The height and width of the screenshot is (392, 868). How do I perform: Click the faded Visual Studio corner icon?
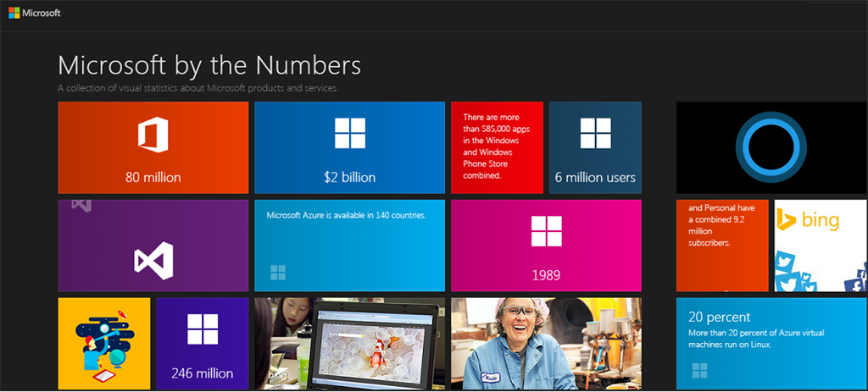click(x=82, y=206)
